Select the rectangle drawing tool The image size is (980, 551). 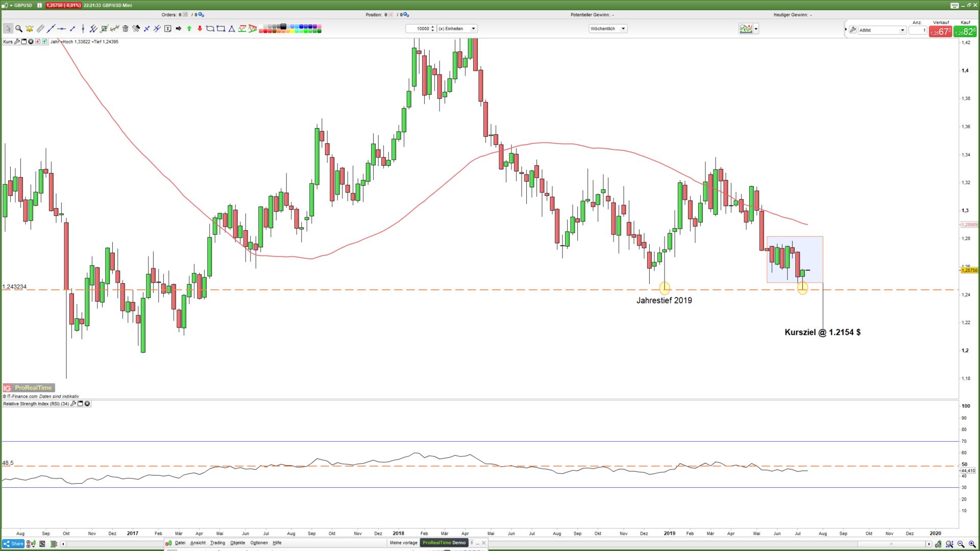coord(221,29)
